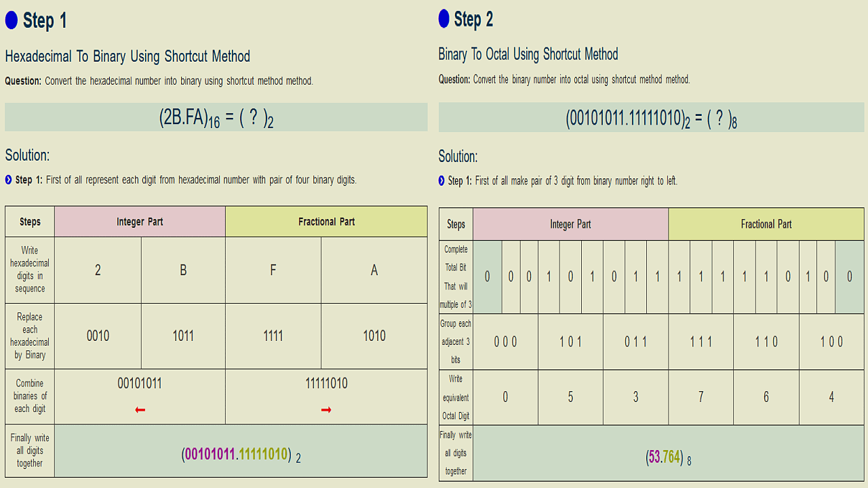The width and height of the screenshot is (868, 488).
Task: Click binary cell '1111'
Action: (x=273, y=335)
